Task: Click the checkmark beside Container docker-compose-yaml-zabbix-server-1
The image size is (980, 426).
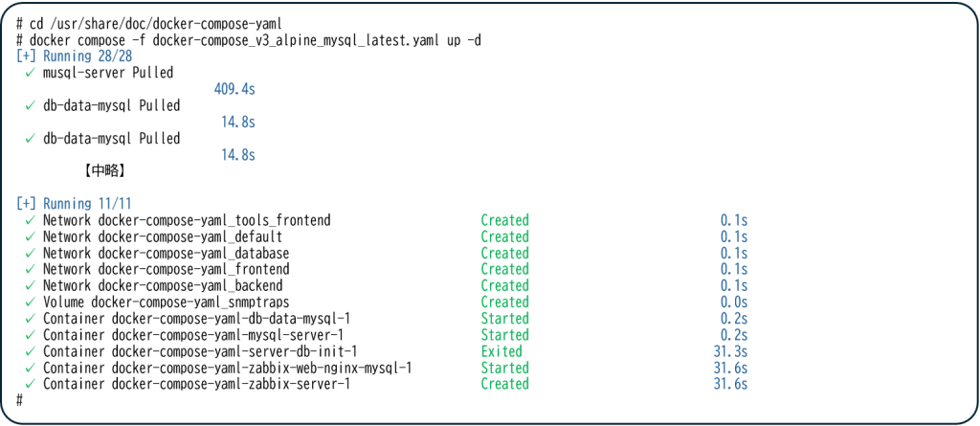Action: click(x=31, y=384)
